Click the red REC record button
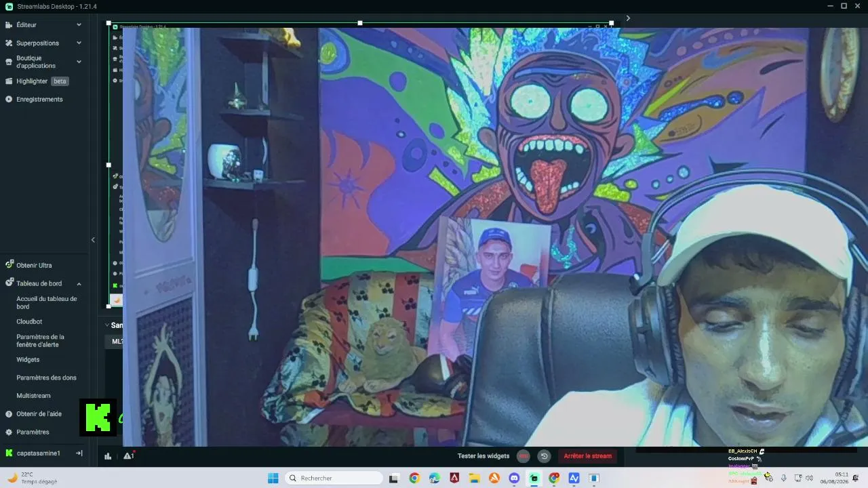The height and width of the screenshot is (488, 868). pyautogui.click(x=524, y=456)
